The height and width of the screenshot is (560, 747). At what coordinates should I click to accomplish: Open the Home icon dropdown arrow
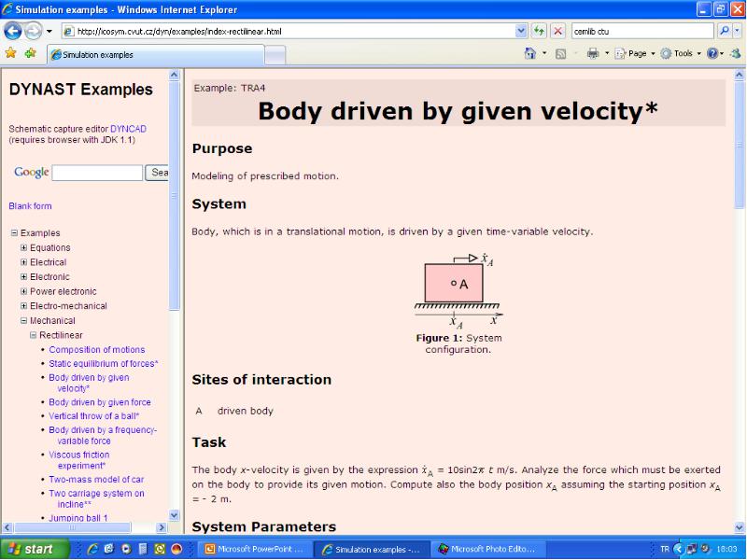[x=544, y=53]
